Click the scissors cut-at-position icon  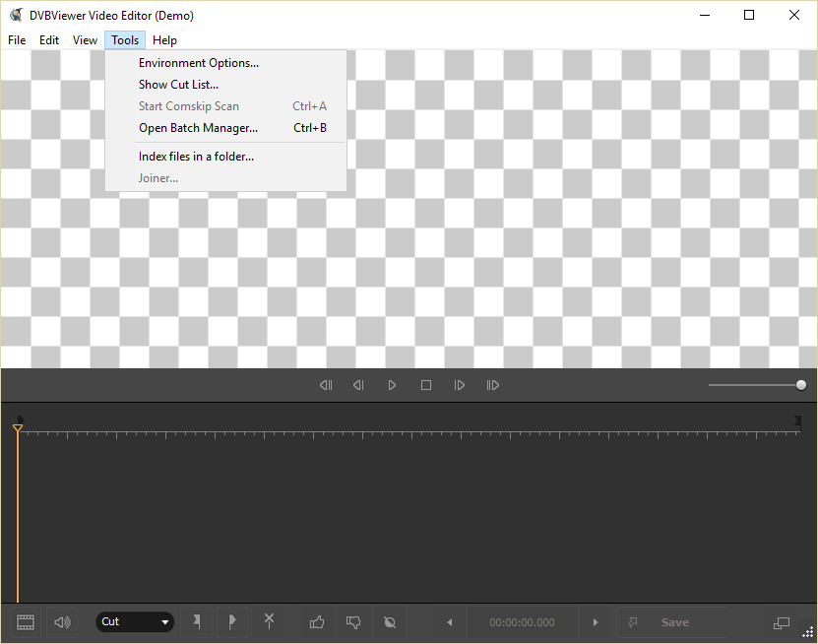tap(269, 621)
